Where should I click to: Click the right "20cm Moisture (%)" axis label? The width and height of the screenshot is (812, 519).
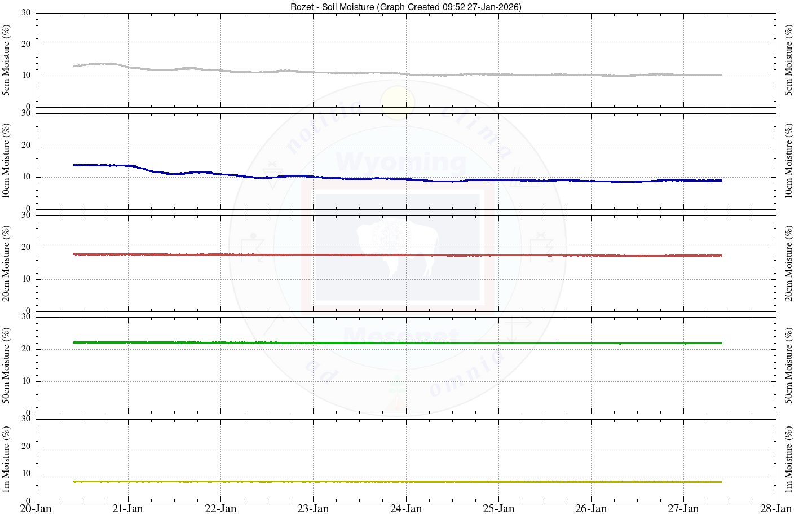point(789,263)
